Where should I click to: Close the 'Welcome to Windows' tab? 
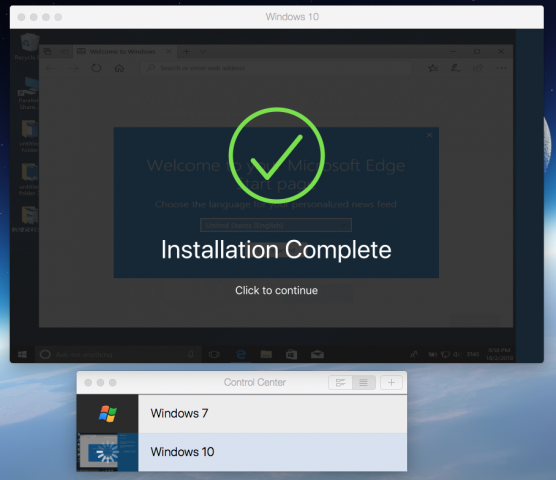coord(169,51)
